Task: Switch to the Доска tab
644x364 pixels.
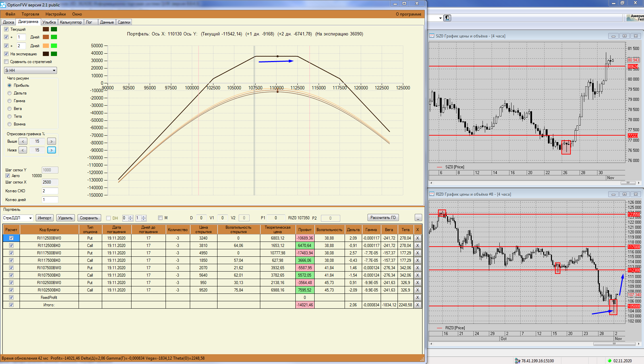Action: tap(8, 22)
